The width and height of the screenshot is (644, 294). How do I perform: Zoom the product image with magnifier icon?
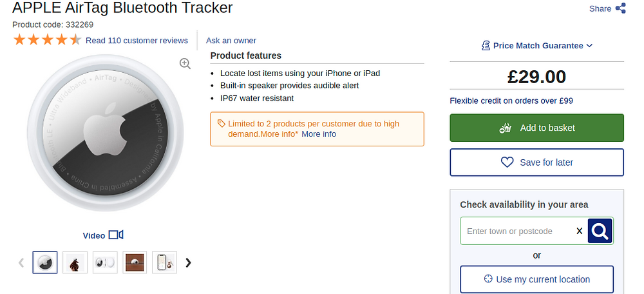click(185, 63)
